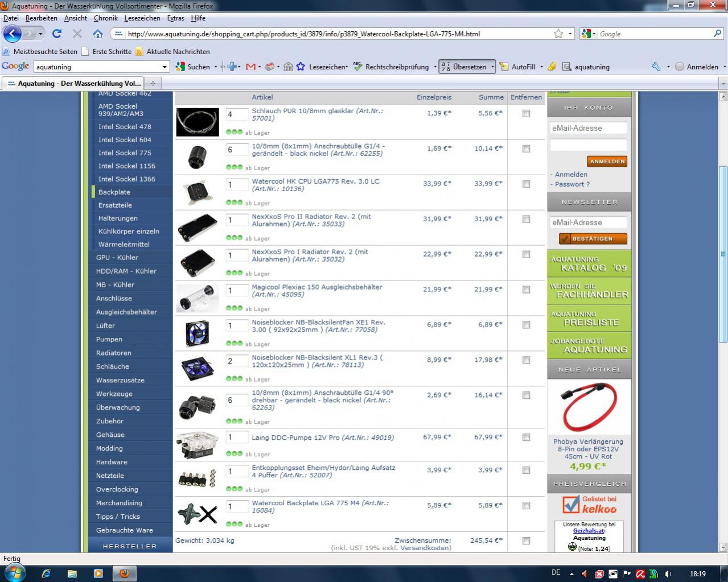Expand the Suchen button dropdown arrow

click(215, 67)
